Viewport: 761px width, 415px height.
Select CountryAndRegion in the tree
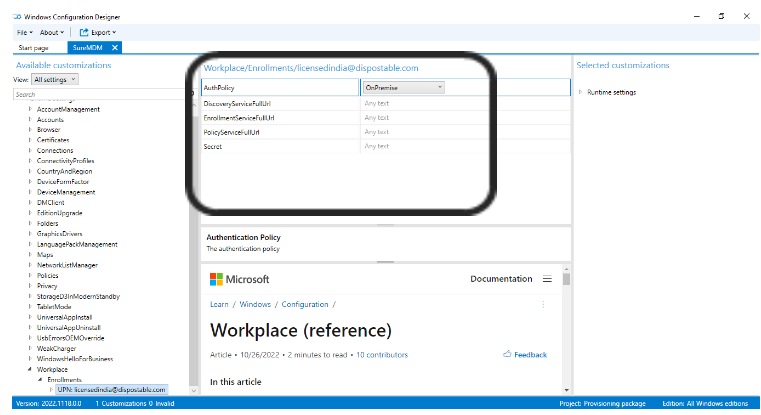click(x=65, y=171)
